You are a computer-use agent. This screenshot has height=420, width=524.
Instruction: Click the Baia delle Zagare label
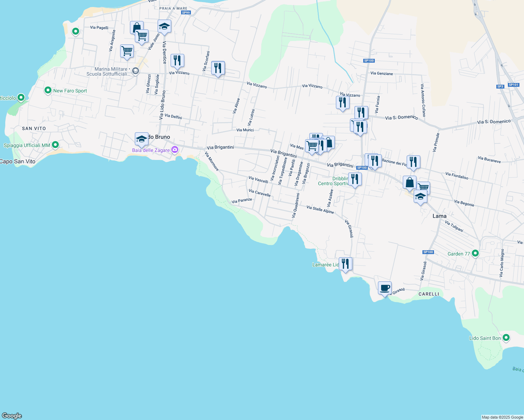tap(151, 150)
